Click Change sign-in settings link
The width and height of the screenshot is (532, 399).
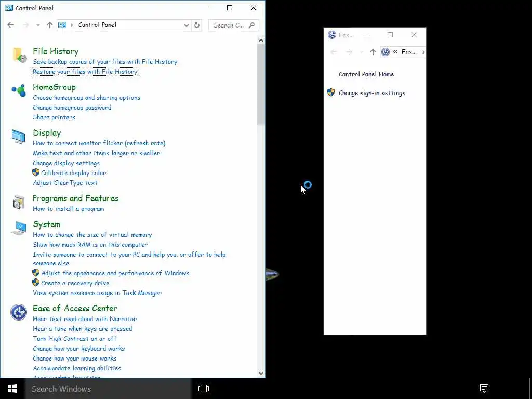pos(372,93)
